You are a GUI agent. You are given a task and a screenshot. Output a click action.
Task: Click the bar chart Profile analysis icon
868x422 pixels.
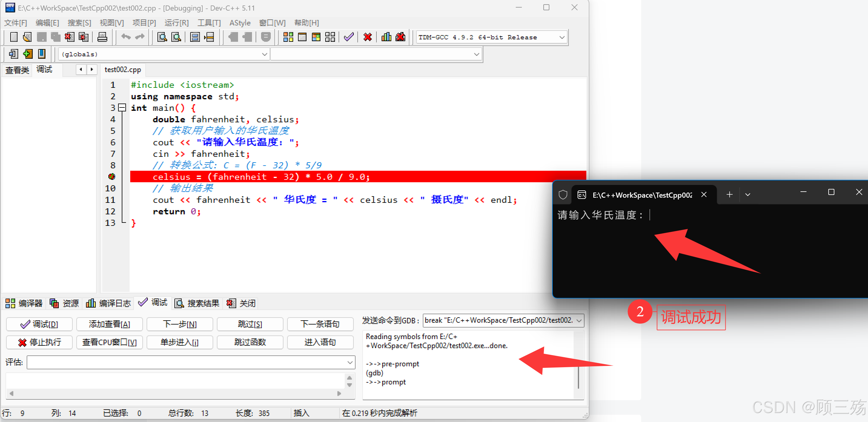[386, 37]
